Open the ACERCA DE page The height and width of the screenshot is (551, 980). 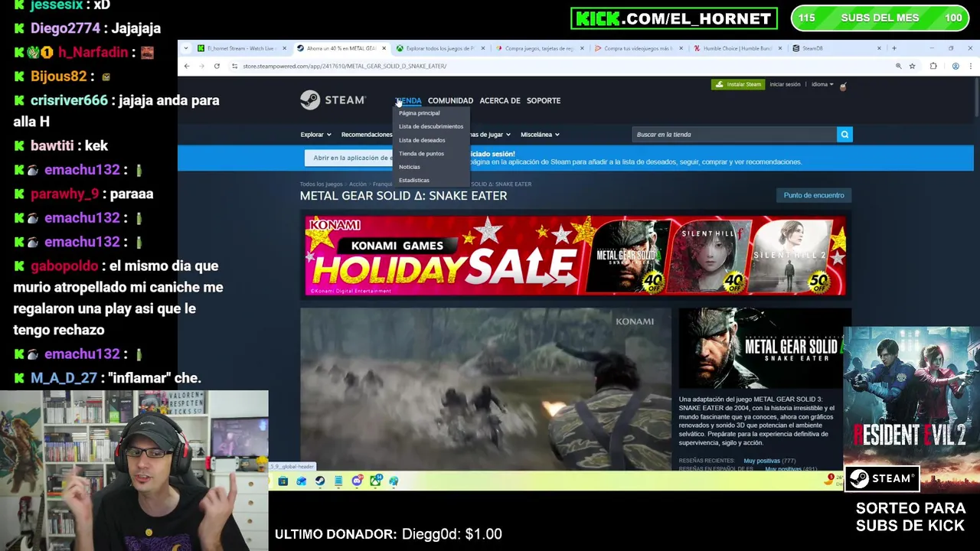pyautogui.click(x=500, y=101)
